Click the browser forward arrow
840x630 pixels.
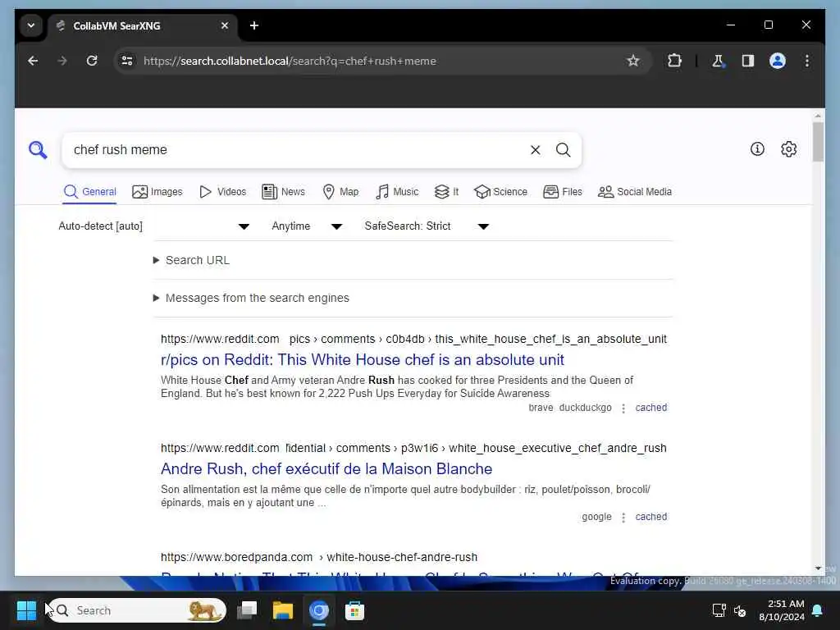point(62,61)
